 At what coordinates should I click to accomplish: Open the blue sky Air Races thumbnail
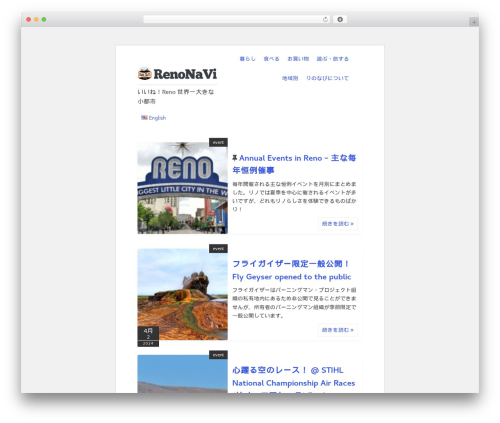(182, 374)
